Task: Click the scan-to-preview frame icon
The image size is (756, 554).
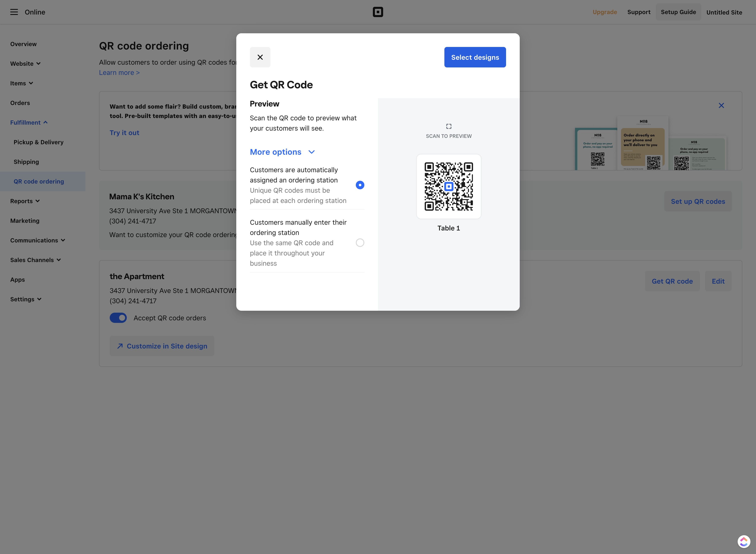Action: [x=448, y=126]
